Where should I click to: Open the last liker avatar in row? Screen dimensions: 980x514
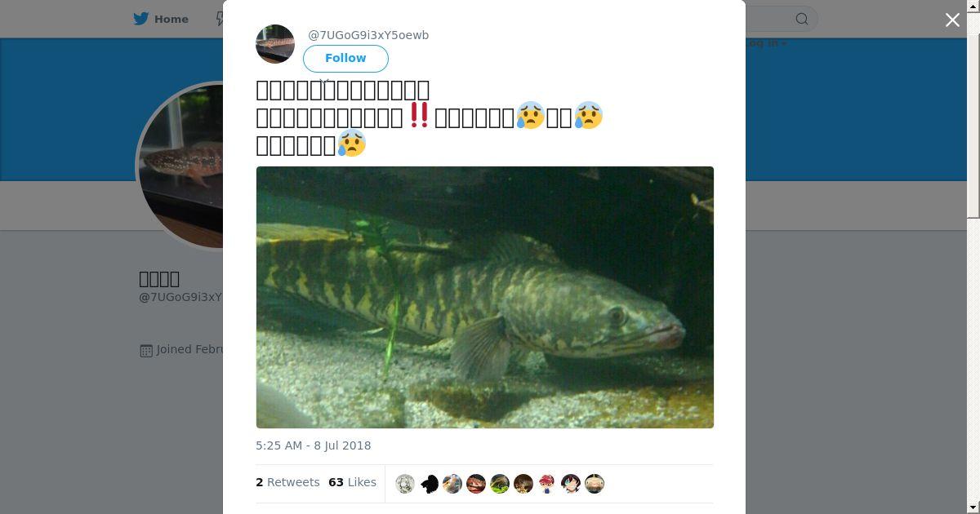click(595, 484)
